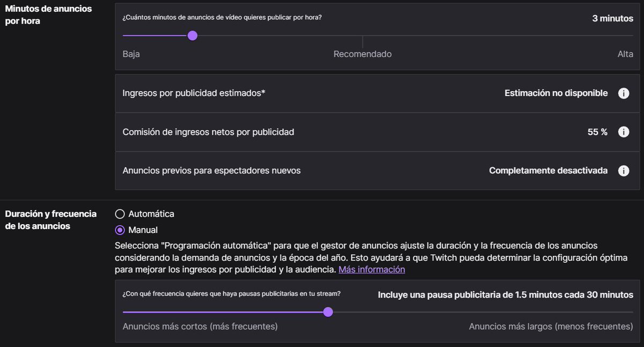Click Anuncios más largos (menos frecuentes) label

click(x=551, y=327)
